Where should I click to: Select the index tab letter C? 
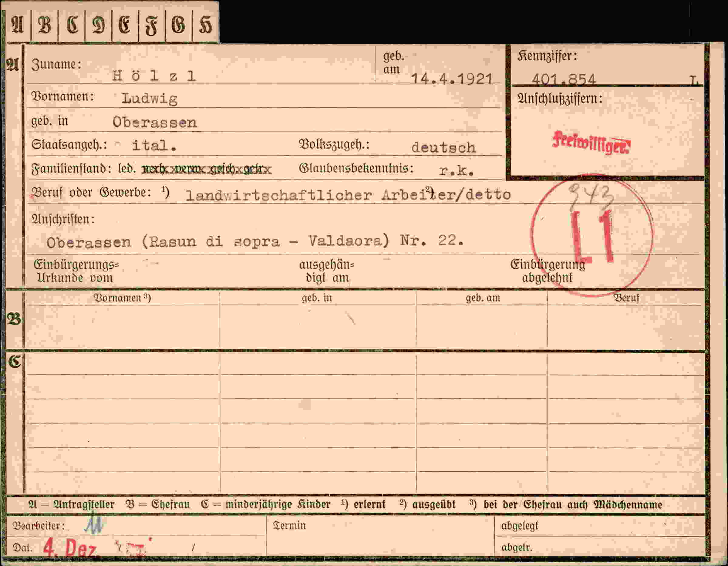point(72,25)
